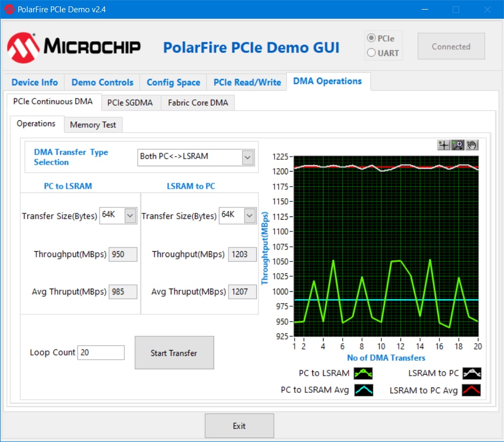Click the Loop Count input field

point(100,353)
